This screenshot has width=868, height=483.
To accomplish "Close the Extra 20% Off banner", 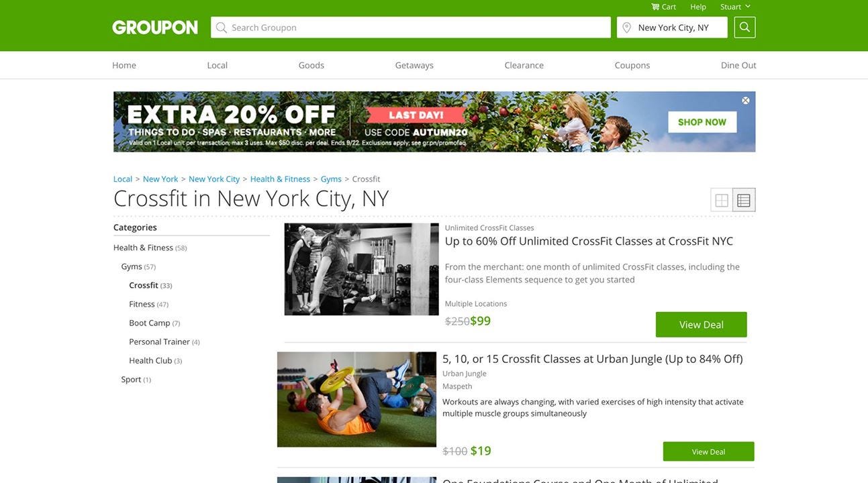I will 746,101.
